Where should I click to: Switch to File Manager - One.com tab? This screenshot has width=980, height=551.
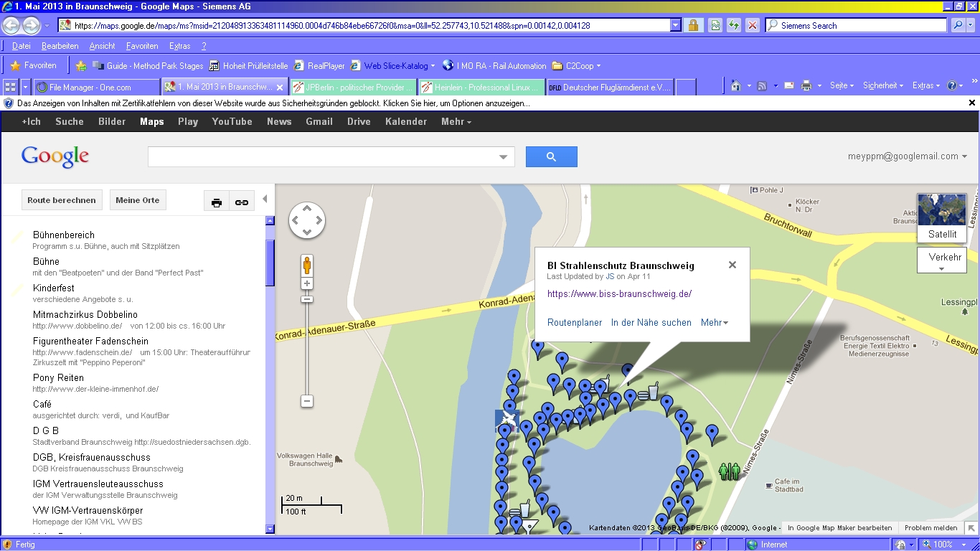click(97, 88)
